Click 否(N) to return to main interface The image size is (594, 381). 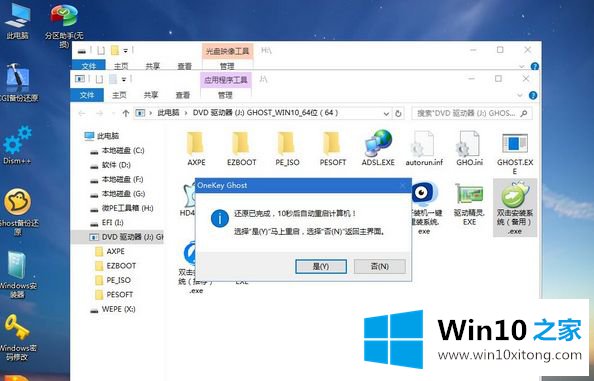coord(380,266)
